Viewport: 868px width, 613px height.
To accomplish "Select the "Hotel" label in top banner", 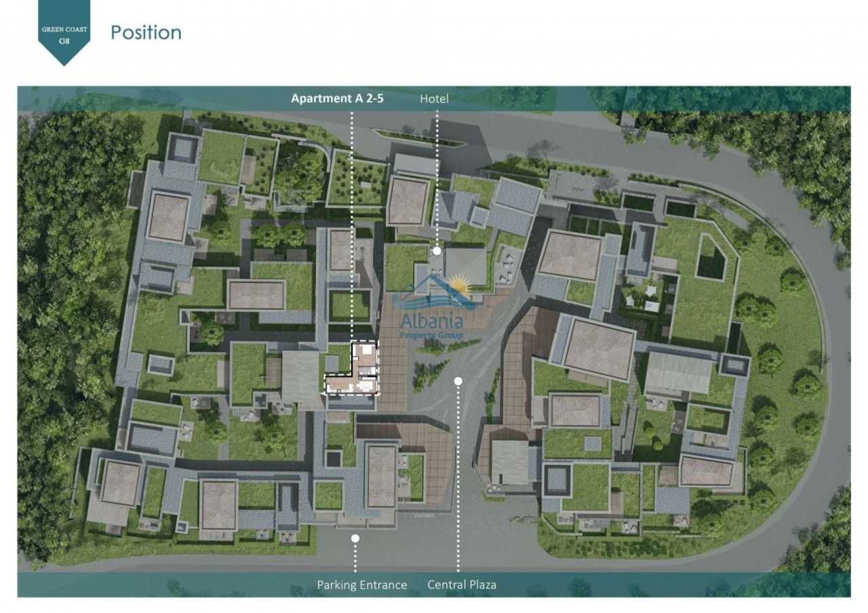I will pyautogui.click(x=434, y=99).
